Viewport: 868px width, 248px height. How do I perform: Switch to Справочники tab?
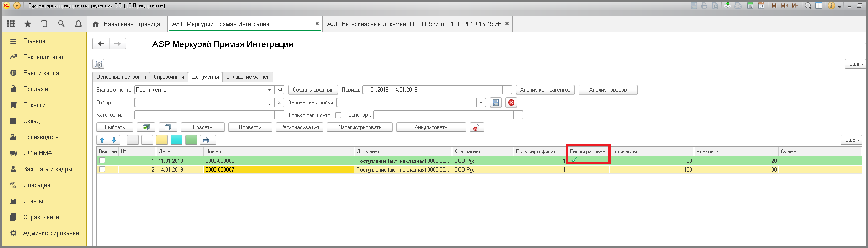(169, 77)
